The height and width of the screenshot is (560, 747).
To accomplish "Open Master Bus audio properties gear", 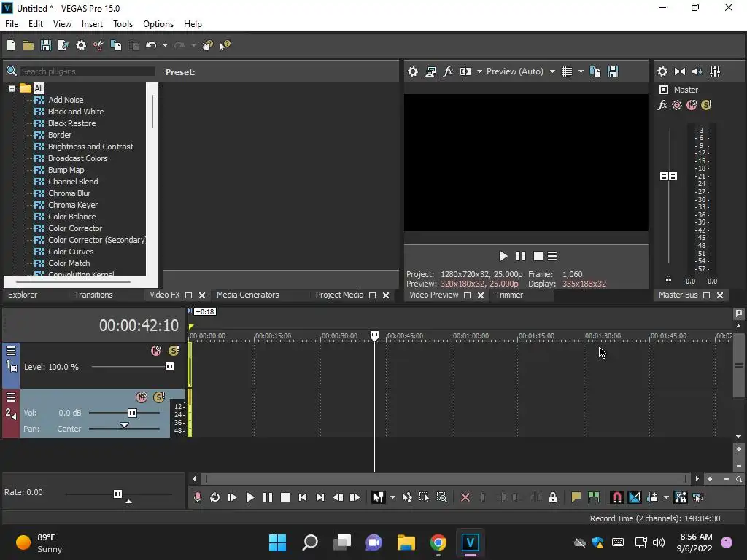I will [x=662, y=71].
